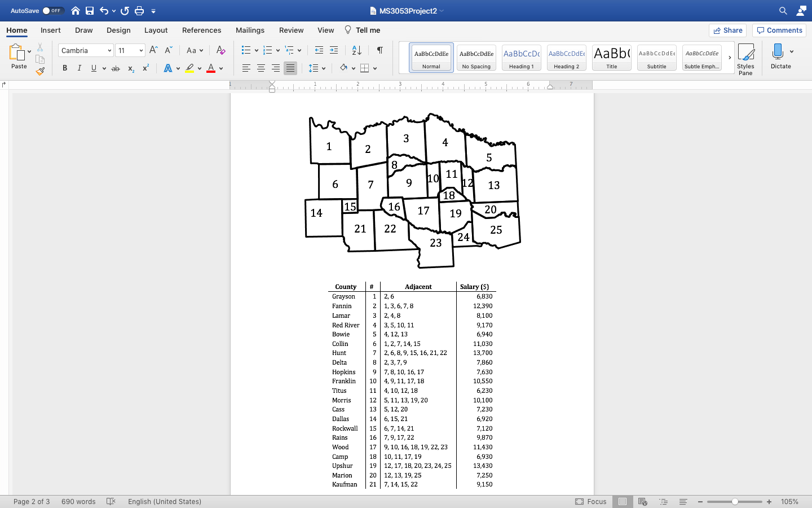The height and width of the screenshot is (508, 812).
Task: Toggle underline formatting
Action: (94, 68)
